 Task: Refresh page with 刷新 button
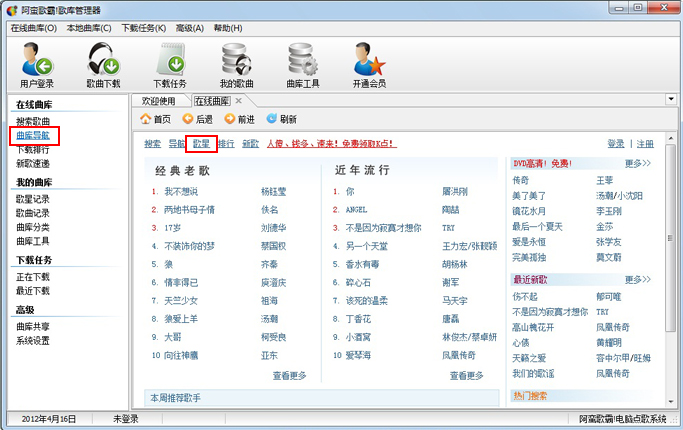[281, 119]
